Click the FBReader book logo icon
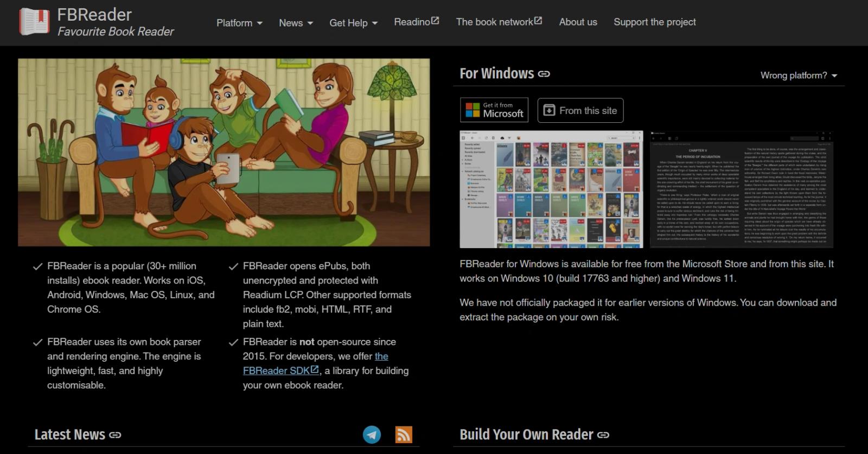The image size is (868, 454). [x=35, y=22]
